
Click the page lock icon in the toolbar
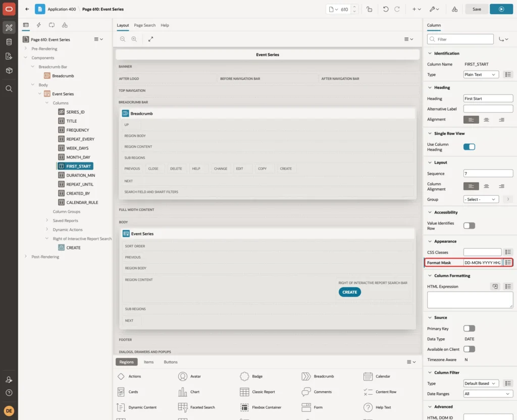[x=369, y=9]
